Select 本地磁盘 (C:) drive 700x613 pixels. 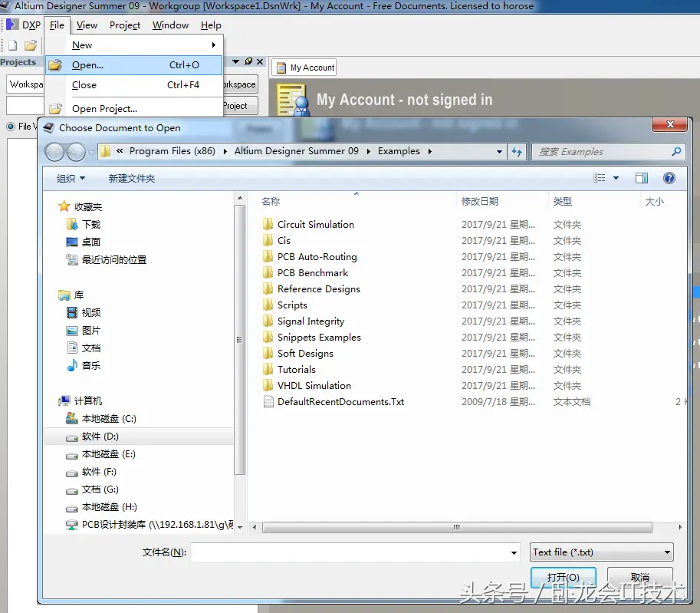coord(109,419)
